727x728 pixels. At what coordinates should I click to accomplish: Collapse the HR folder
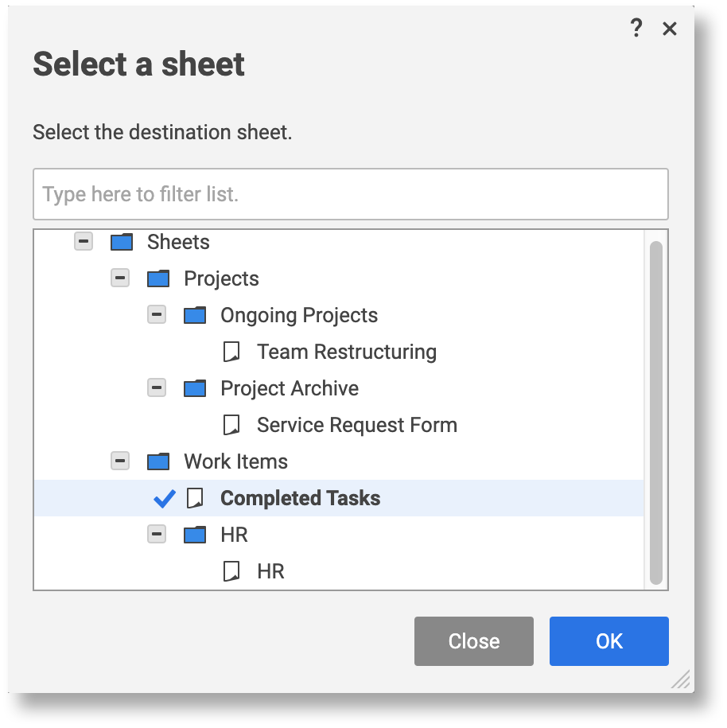pyautogui.click(x=157, y=534)
